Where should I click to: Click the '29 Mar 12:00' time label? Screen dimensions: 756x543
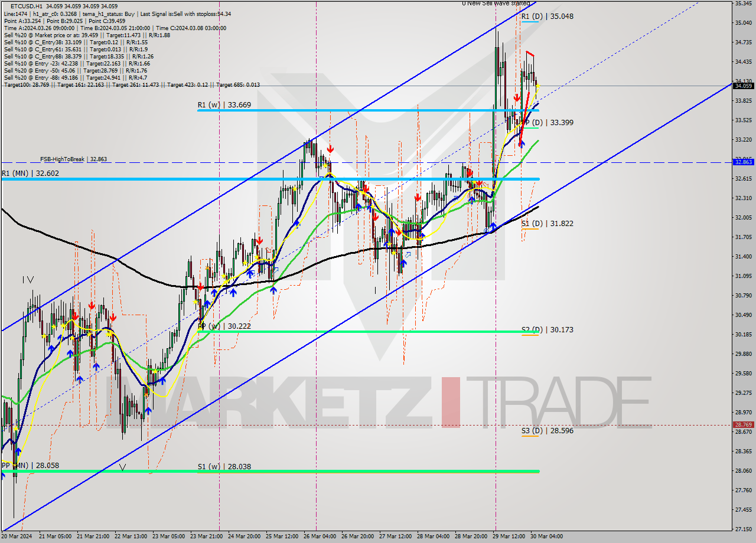click(509, 537)
